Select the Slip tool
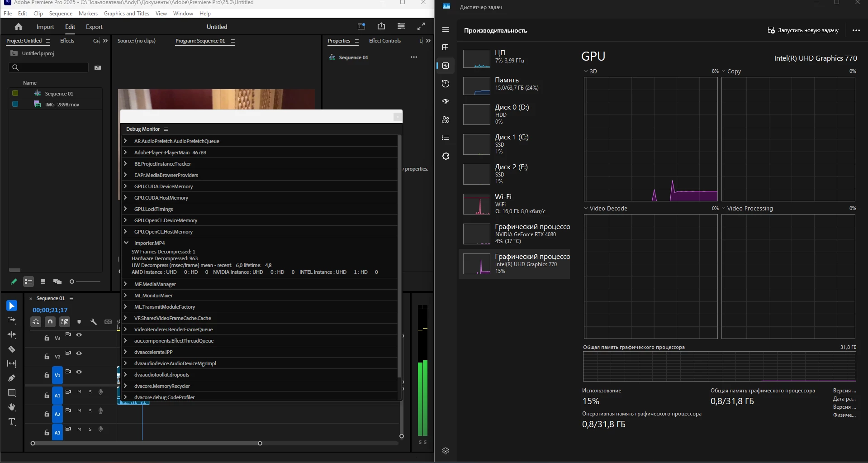The image size is (868, 463). click(x=12, y=364)
